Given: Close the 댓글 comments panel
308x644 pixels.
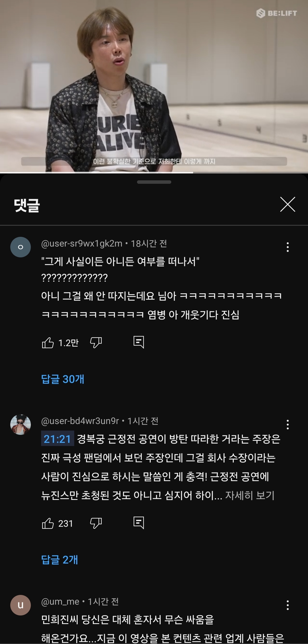Looking at the screenshot, I should pos(287,204).
